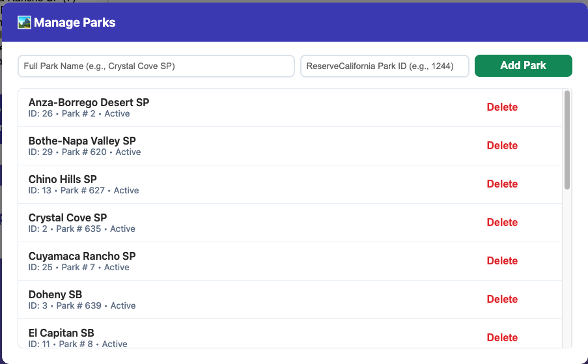Delete Bothe-Napa Valley SP
Image resolution: width=588 pixels, height=364 pixels.
click(502, 146)
